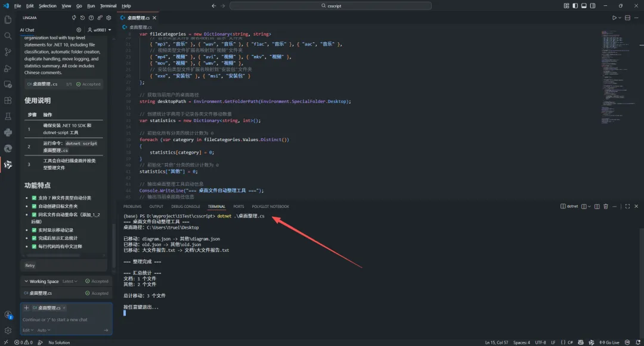Open the Python extension icon in sidebar

coord(8,132)
